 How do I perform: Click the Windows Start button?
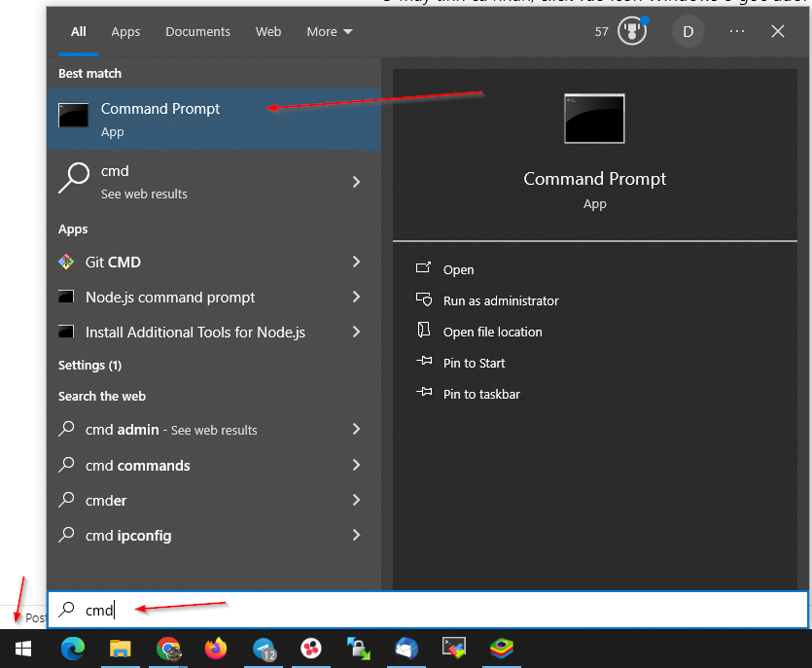tap(23, 648)
